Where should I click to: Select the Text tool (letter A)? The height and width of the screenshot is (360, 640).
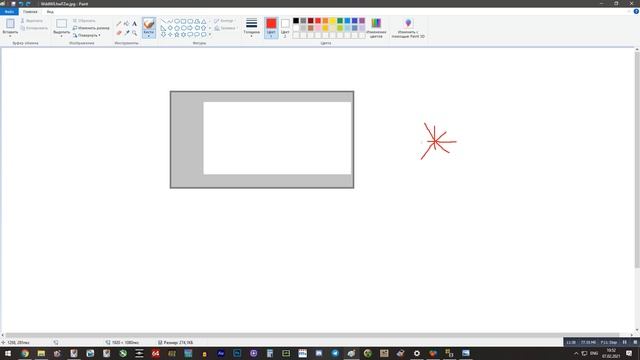pyautogui.click(x=135, y=23)
